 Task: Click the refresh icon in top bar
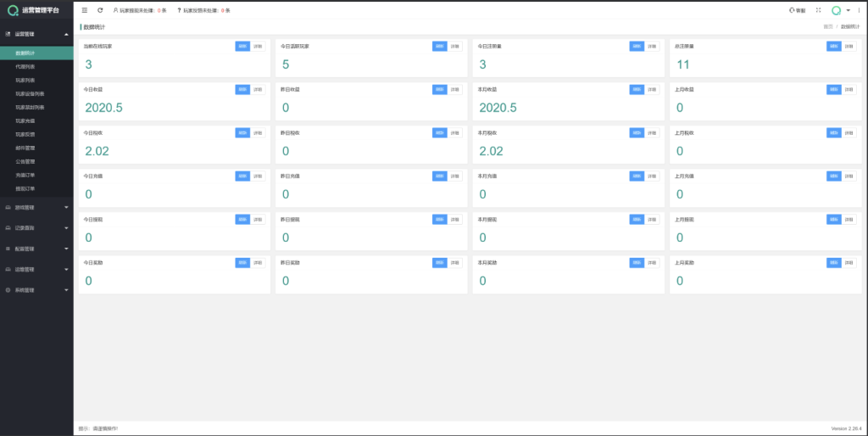point(101,10)
